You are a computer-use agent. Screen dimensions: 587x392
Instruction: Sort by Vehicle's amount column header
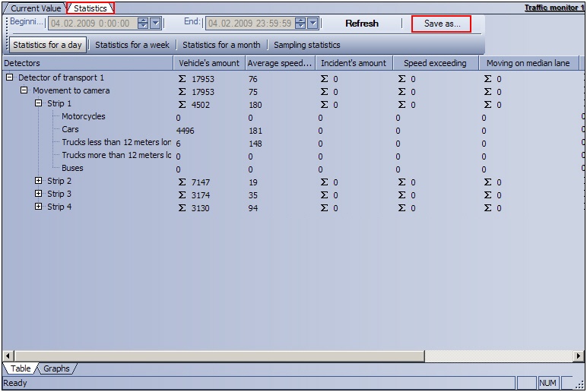point(208,63)
